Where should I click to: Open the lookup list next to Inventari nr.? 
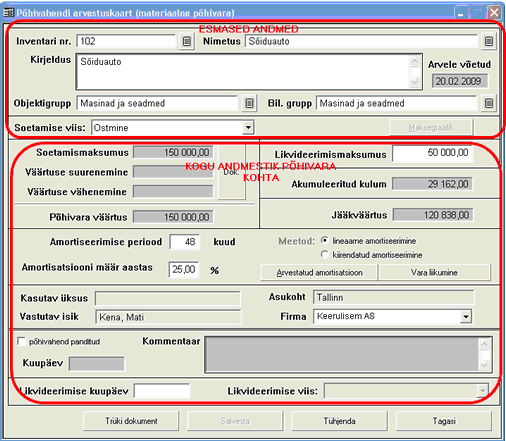187,41
